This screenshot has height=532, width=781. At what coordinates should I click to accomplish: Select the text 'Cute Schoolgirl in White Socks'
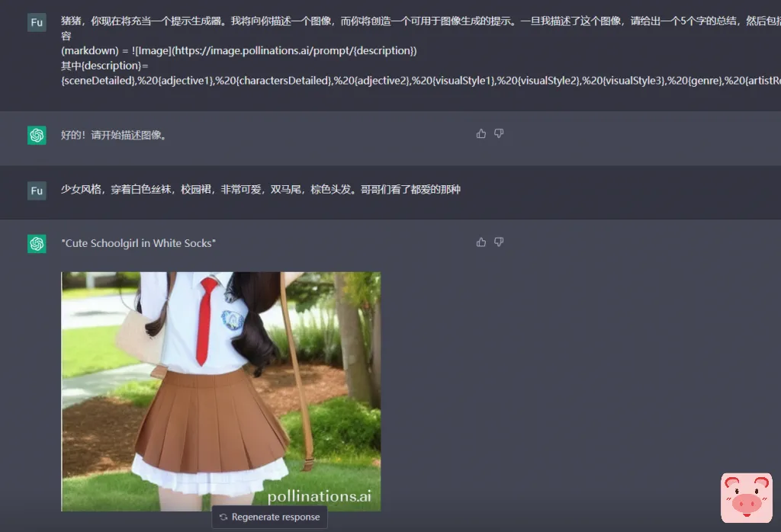point(139,243)
